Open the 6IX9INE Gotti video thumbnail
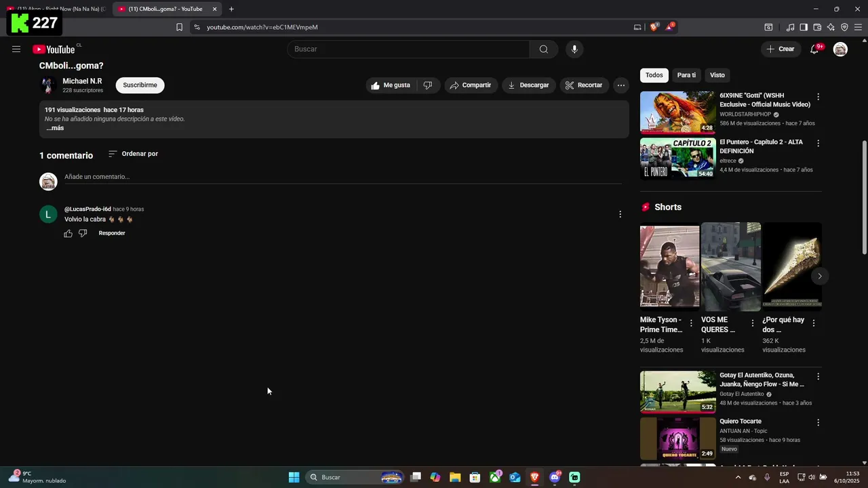The image size is (868, 488). coord(677,113)
